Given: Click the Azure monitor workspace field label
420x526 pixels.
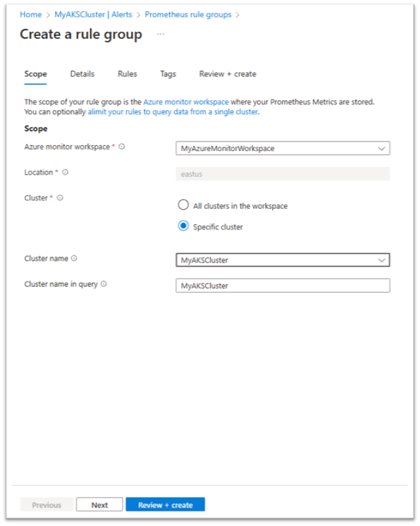Looking at the screenshot, I should tap(67, 147).
